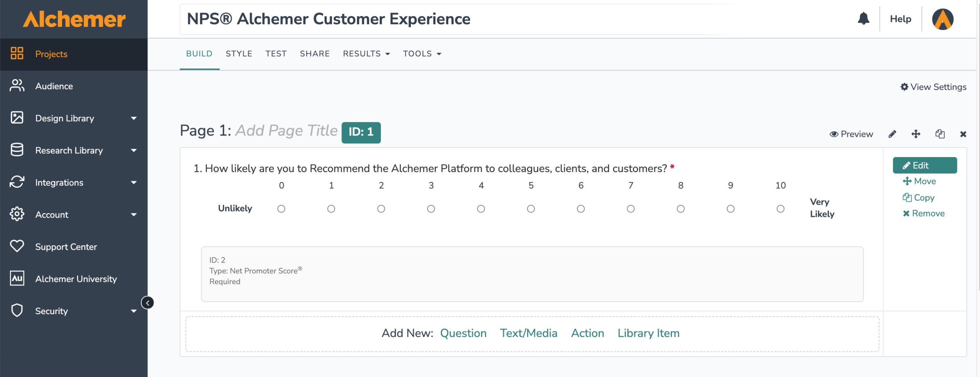Select rating 7 radio button
The height and width of the screenshot is (377, 980).
(630, 209)
